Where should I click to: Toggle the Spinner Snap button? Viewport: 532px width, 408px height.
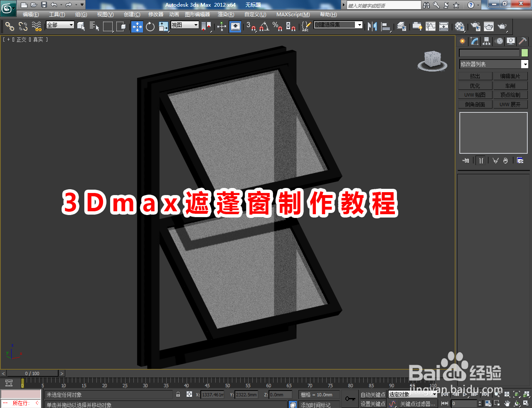[x=291, y=26]
